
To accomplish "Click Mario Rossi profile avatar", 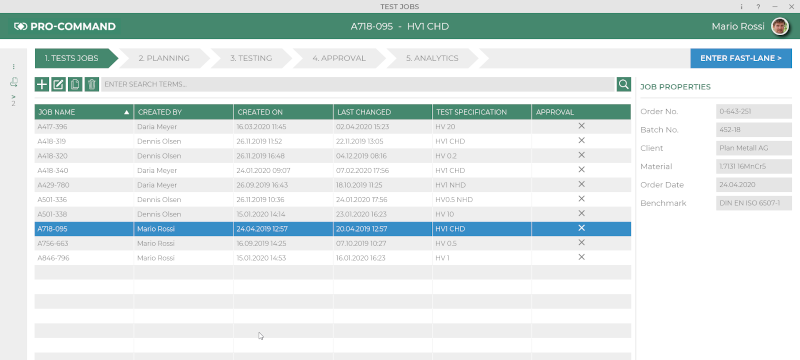I will pos(780,27).
